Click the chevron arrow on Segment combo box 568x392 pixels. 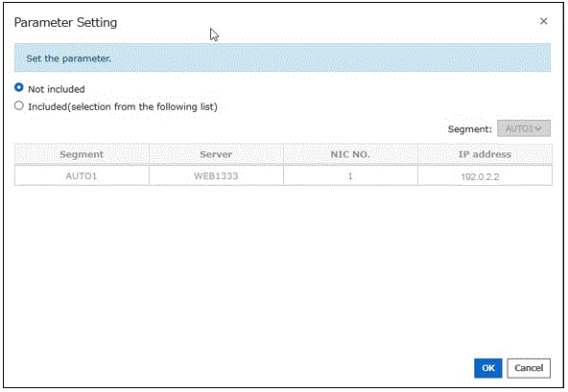click(x=538, y=128)
